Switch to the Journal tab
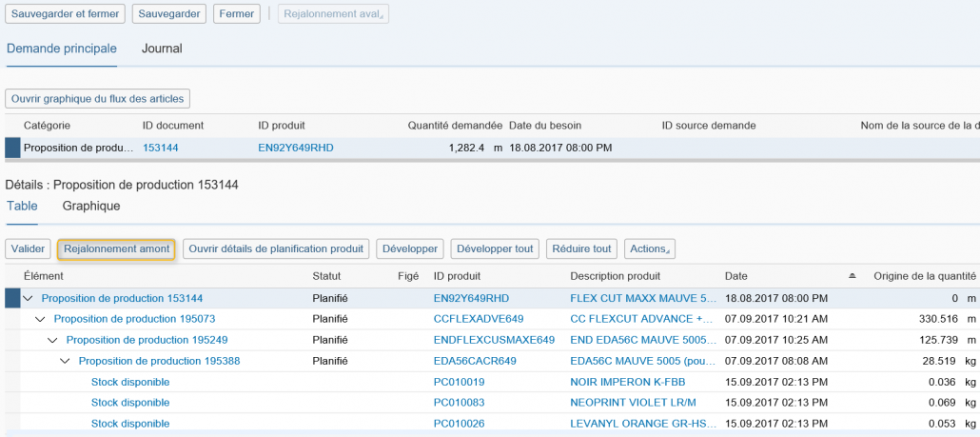This screenshot has height=437, width=980. pyautogui.click(x=162, y=49)
